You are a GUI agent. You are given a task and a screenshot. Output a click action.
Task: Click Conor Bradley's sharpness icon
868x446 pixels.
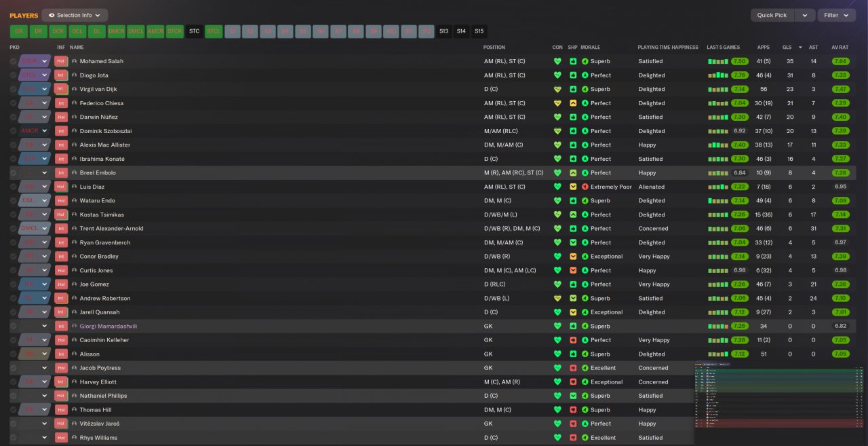pos(573,257)
